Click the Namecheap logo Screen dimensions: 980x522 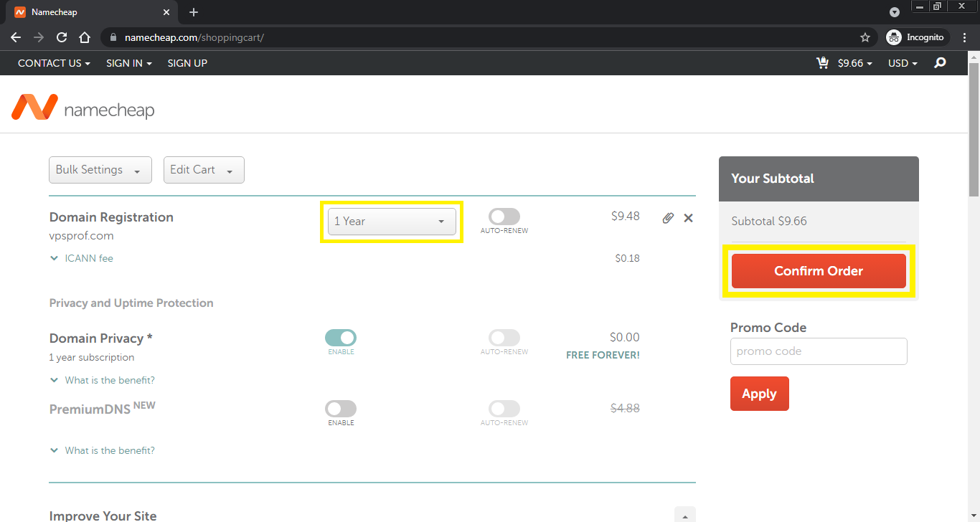click(x=83, y=108)
